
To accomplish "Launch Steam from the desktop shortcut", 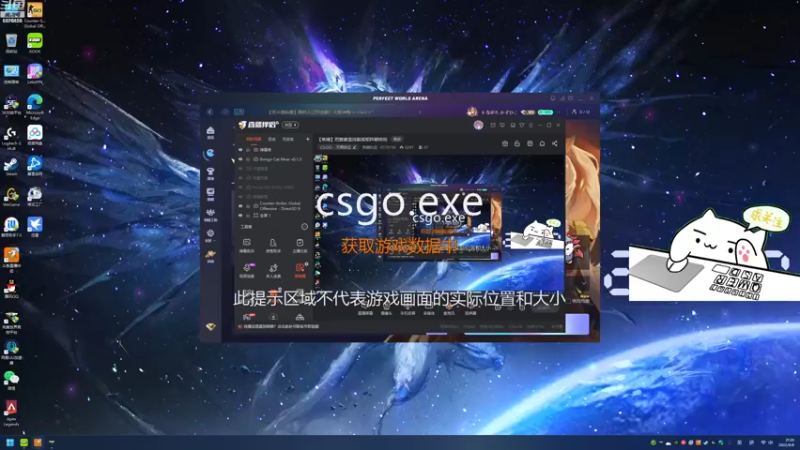I will click(x=11, y=167).
